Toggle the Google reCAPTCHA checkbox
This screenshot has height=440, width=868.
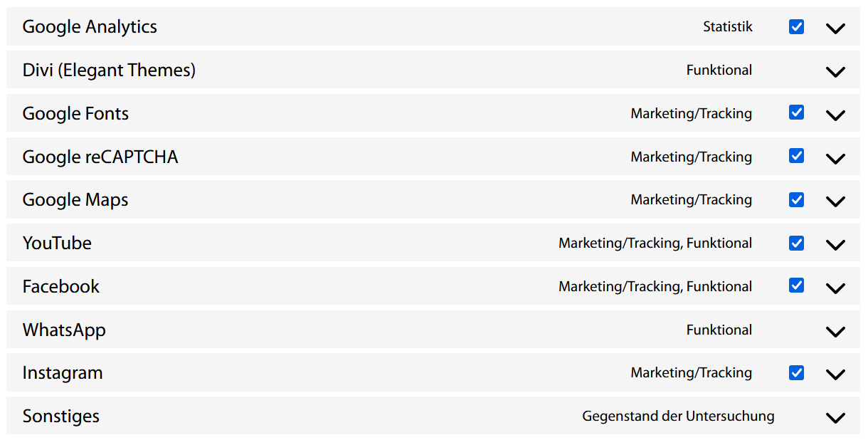point(797,156)
